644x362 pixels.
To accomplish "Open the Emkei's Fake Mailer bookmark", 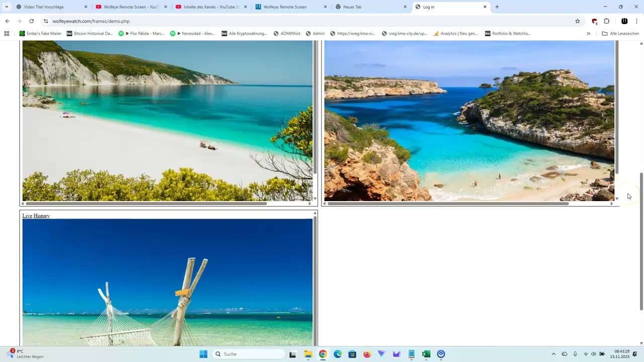I will pos(40,34).
